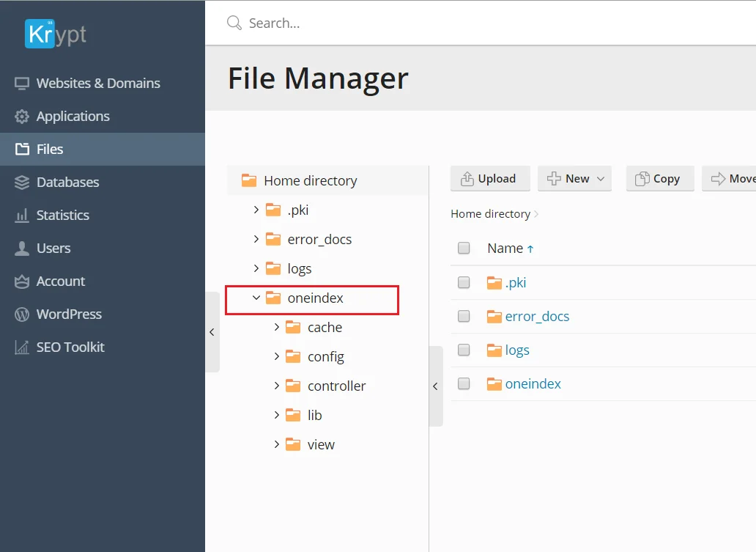Open the logs folder link
The height and width of the screenshot is (552, 756).
pyautogui.click(x=517, y=350)
